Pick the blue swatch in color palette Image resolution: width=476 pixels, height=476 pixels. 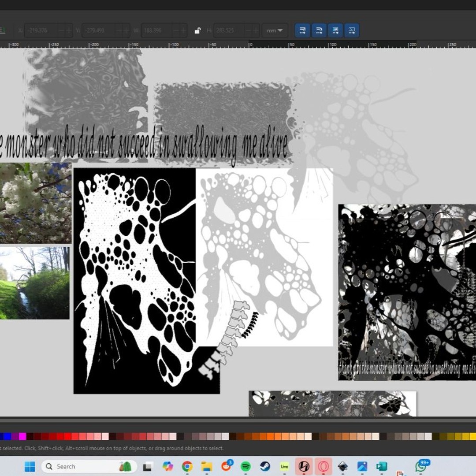[7, 436]
